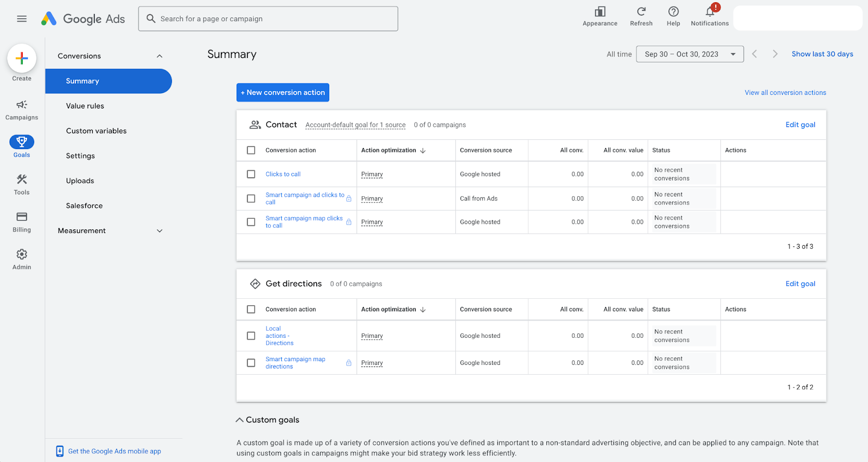This screenshot has width=868, height=462.
Task: Select Summary in the Conversions menu
Action: tap(108, 81)
